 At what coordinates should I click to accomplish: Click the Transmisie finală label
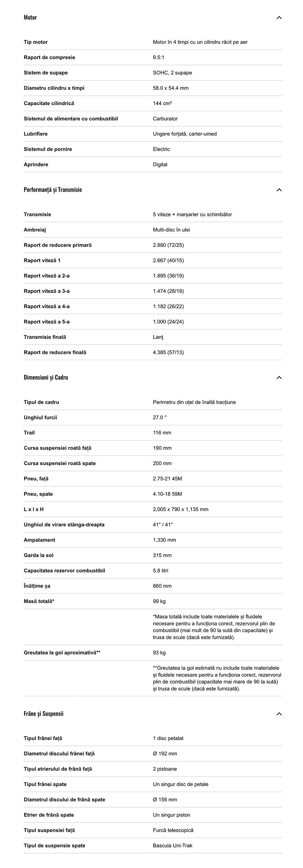click(x=45, y=337)
